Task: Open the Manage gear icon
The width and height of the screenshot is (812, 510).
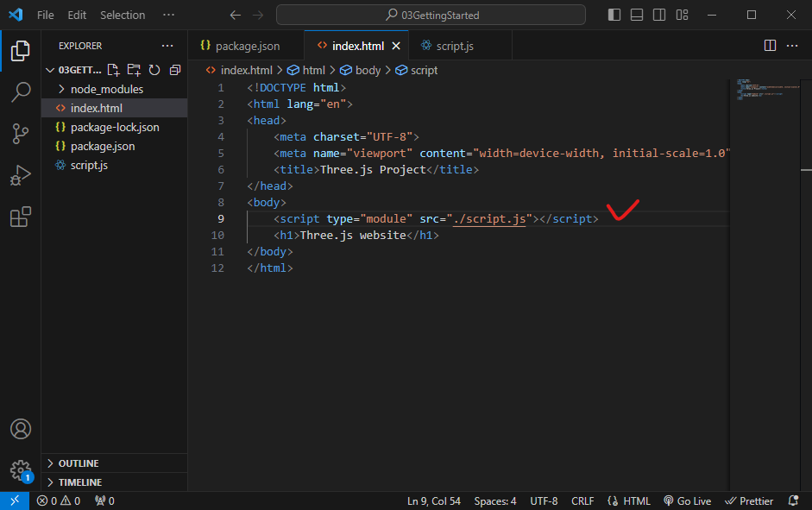Action: tap(20, 470)
